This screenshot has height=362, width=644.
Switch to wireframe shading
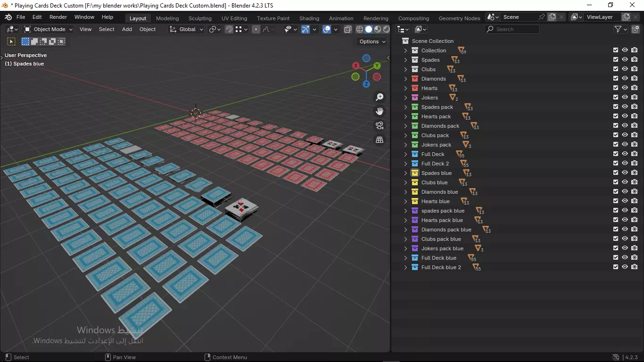[x=360, y=29]
